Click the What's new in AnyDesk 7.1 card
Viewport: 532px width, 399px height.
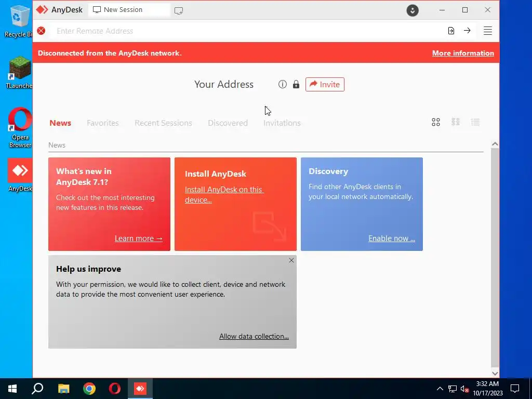(109, 204)
